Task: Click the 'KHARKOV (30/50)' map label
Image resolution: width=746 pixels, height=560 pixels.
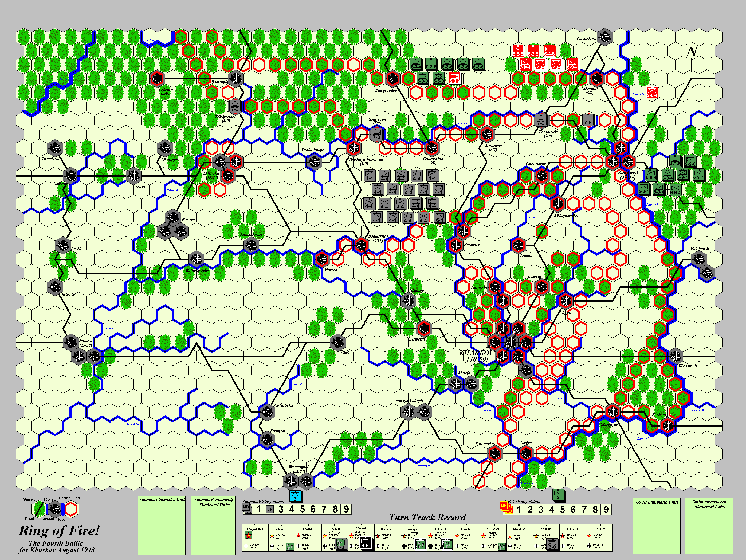Action: tap(476, 356)
